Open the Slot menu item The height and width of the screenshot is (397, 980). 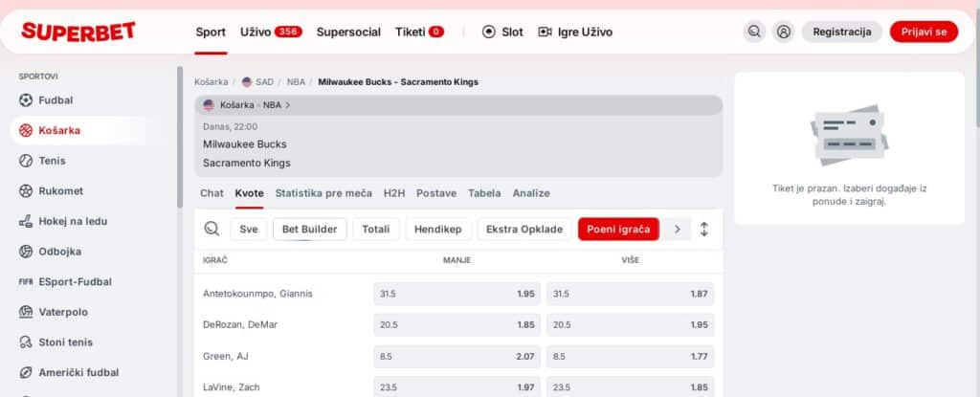(x=502, y=32)
